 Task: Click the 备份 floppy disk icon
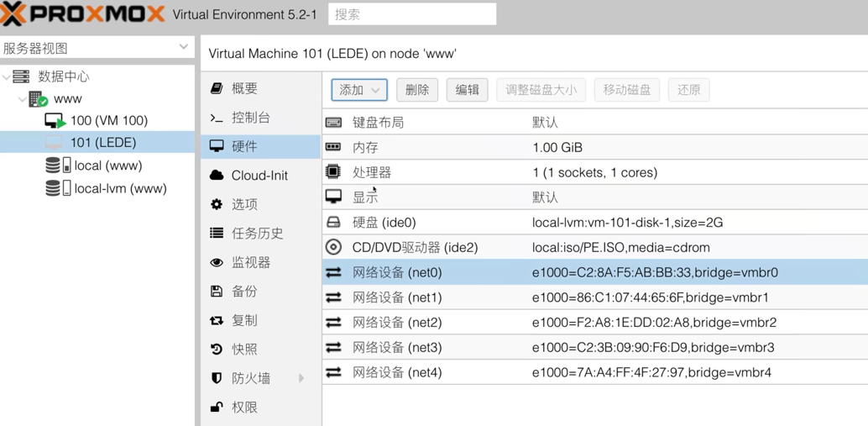217,292
